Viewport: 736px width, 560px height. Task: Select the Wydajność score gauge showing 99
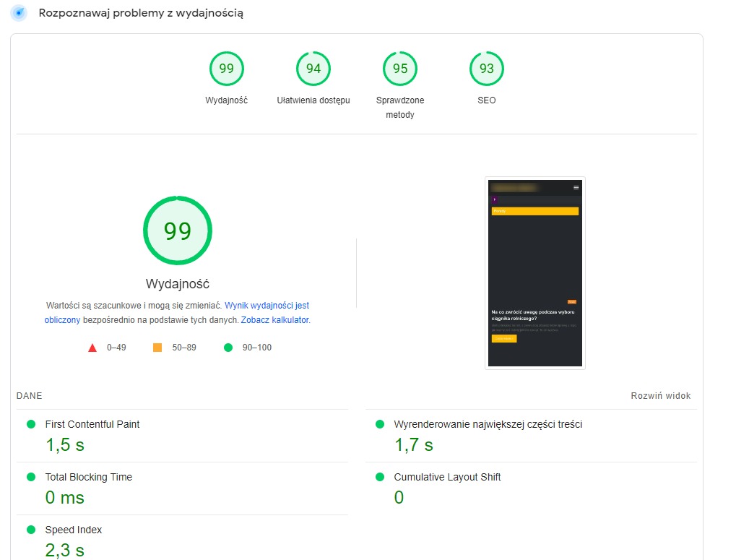(227, 68)
